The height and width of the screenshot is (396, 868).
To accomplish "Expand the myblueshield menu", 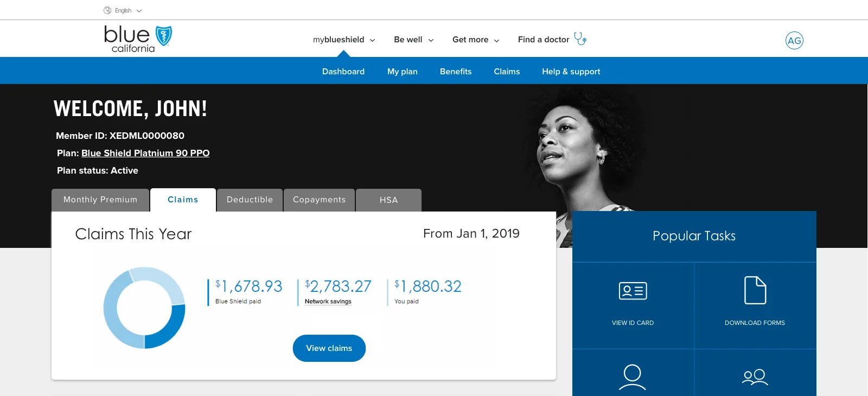I will 344,40.
